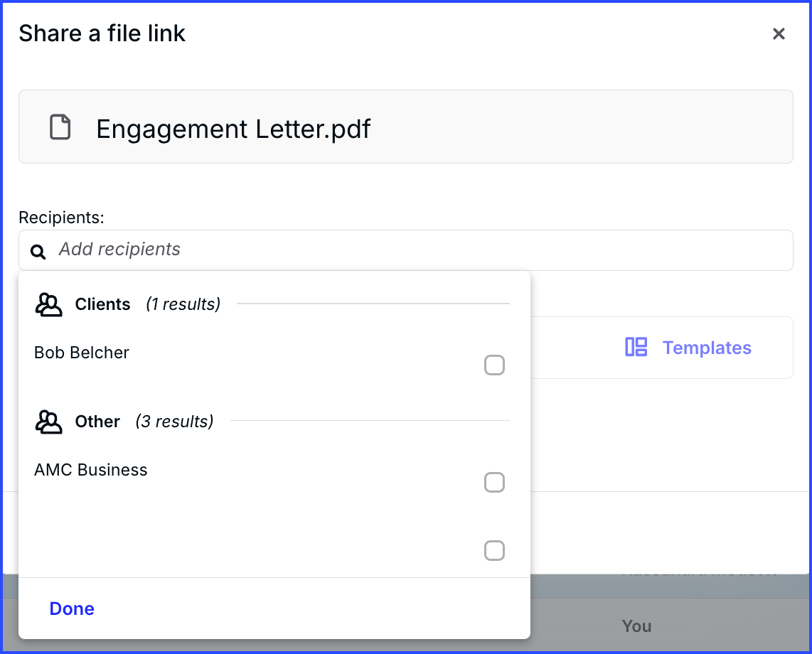This screenshot has width=812, height=654.
Task: Click the Other 3 results count
Action: coord(174,422)
